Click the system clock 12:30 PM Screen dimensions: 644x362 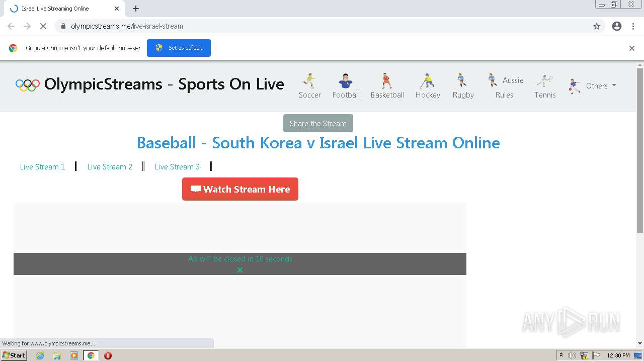(x=618, y=355)
